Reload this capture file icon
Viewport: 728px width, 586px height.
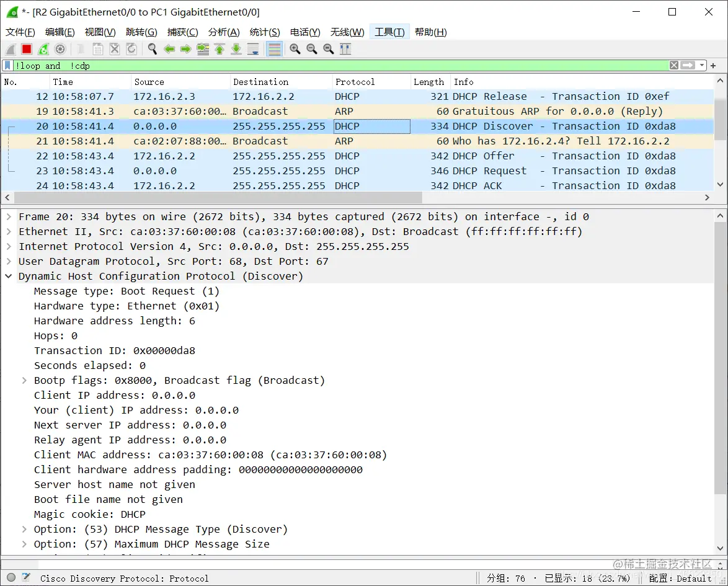(x=131, y=49)
